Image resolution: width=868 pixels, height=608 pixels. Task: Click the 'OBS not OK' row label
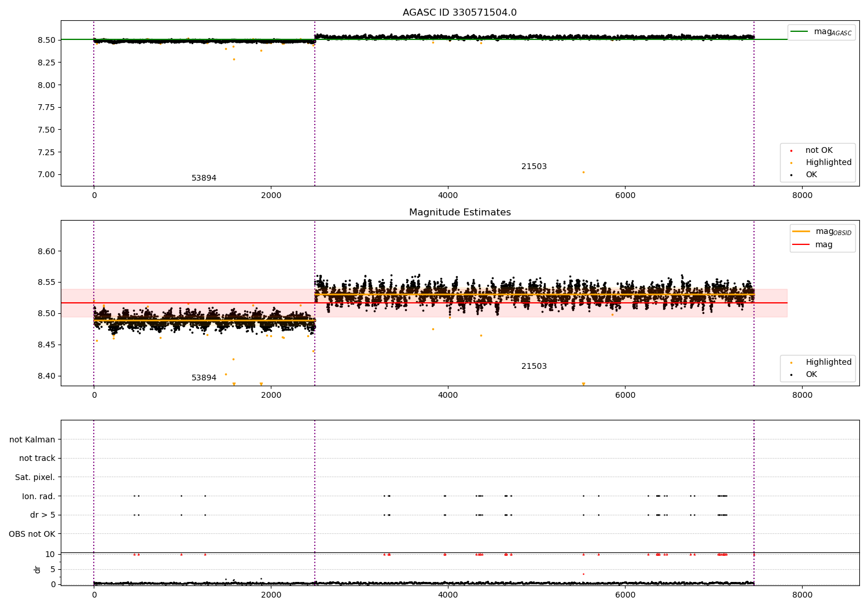point(32,534)
